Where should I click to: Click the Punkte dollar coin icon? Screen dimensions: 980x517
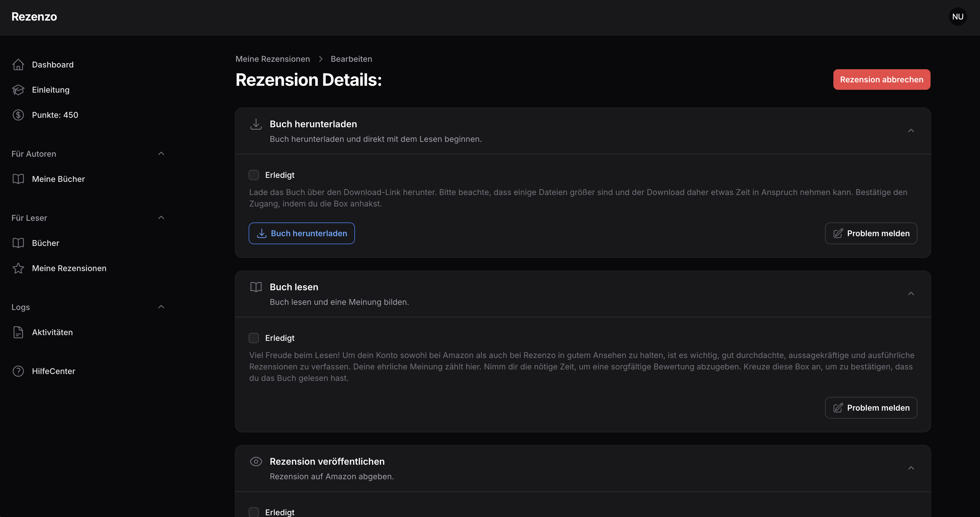click(18, 115)
